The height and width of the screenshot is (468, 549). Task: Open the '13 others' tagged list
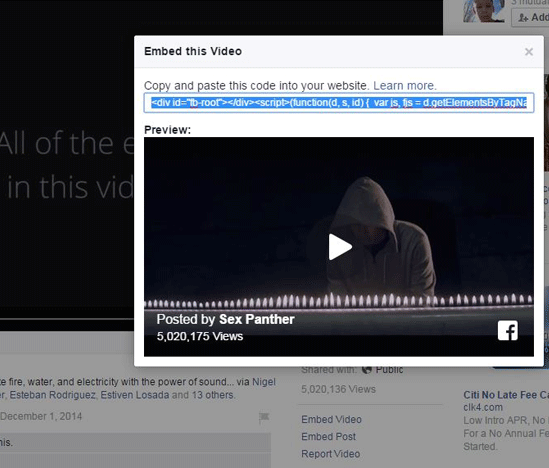(x=212, y=395)
